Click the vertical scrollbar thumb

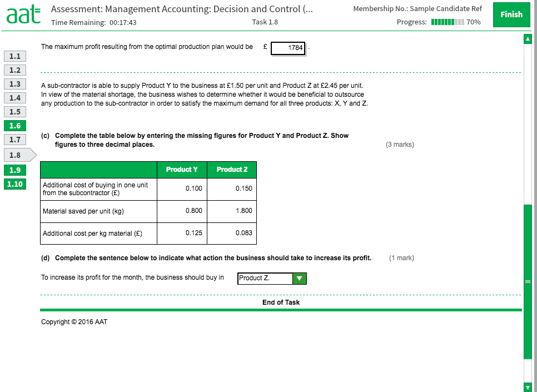click(528, 282)
